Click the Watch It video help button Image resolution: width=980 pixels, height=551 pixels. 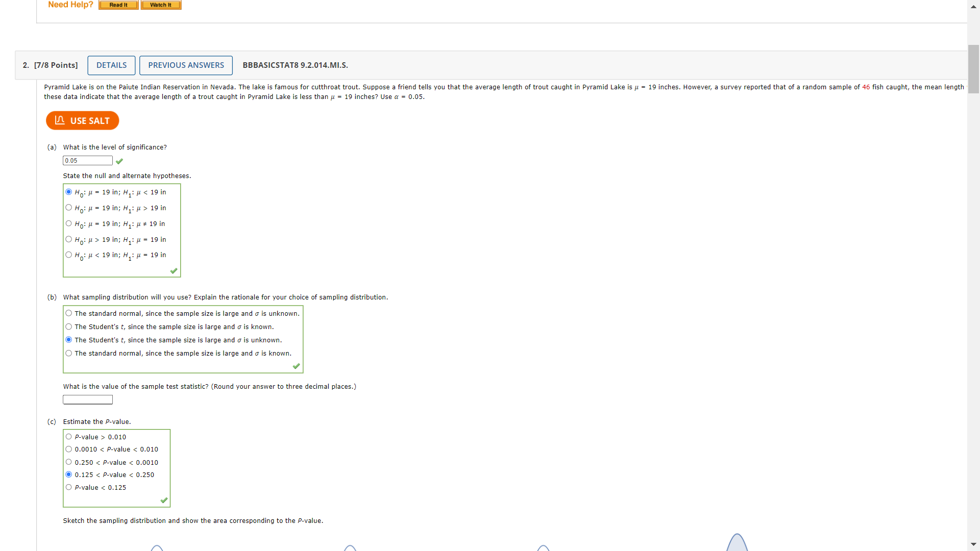coord(161,5)
